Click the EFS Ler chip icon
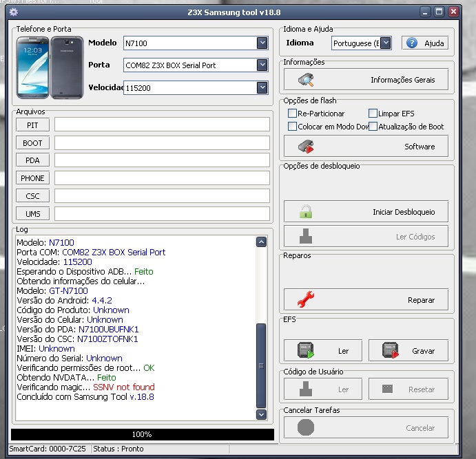Screen dimensions: 476x459 [306, 350]
